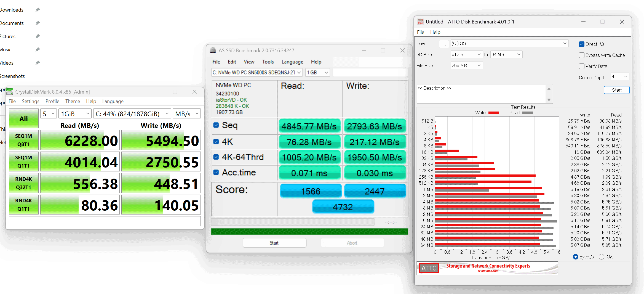The image size is (644, 294).
Task: Enable Verify Data in ATTO
Action: [x=582, y=66]
